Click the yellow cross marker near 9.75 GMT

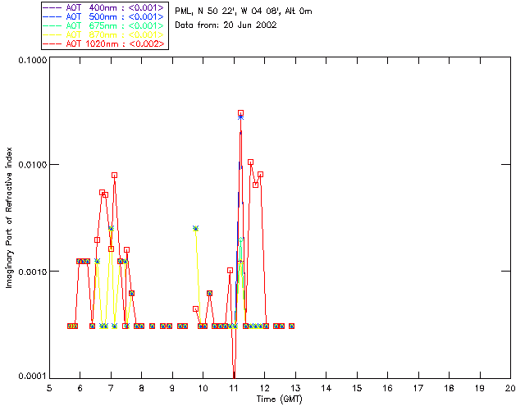(195, 228)
